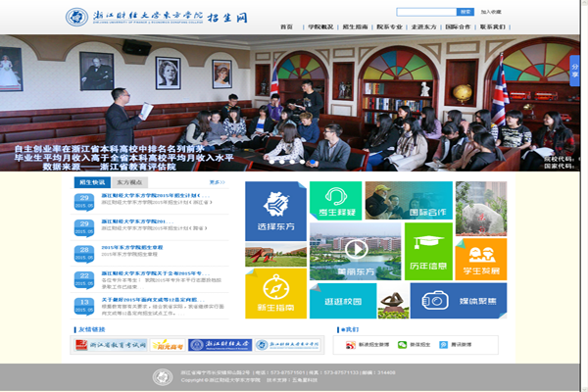The width and height of the screenshot is (588, 392).
Task: Open the 国际合作 menu item in navigation
Action: coord(458,27)
